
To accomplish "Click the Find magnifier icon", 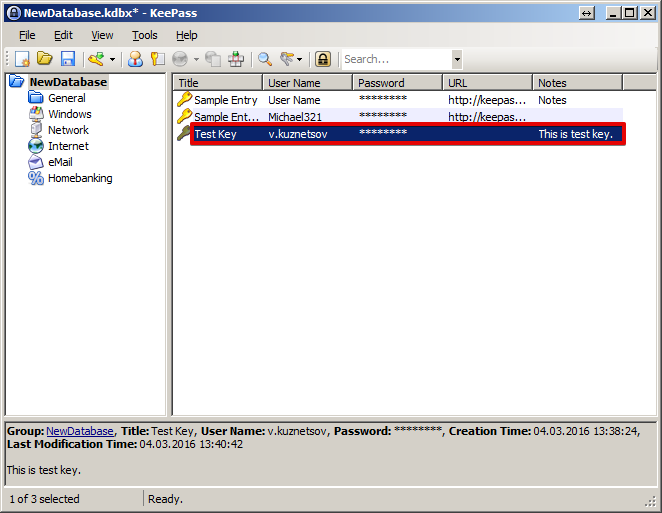I will point(265,59).
